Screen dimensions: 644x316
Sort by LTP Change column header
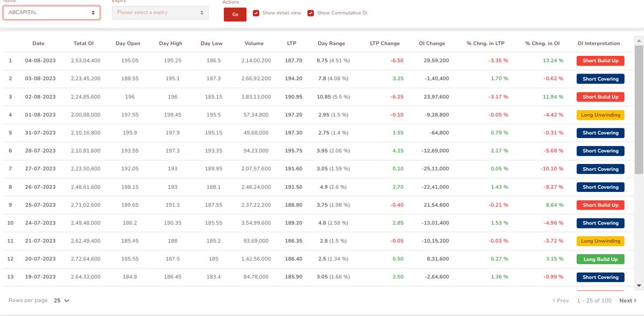(385, 43)
